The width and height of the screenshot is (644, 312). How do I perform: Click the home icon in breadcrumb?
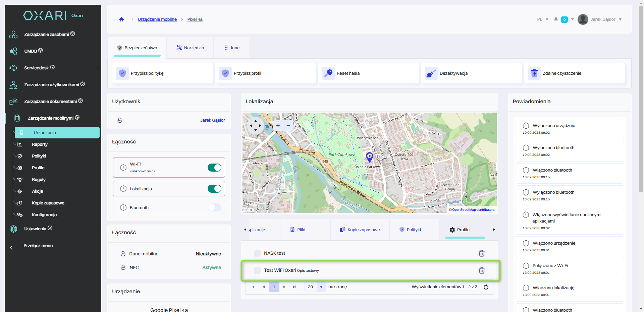point(121,19)
